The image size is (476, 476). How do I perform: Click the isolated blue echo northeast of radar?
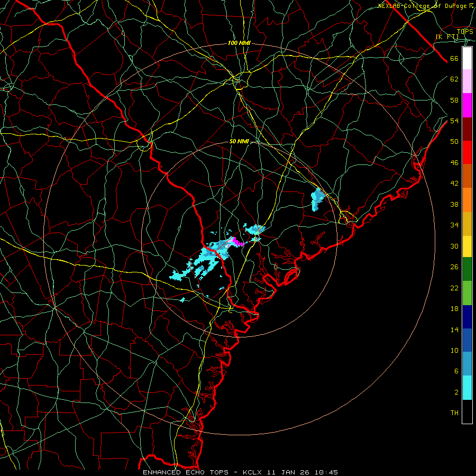tap(317, 199)
